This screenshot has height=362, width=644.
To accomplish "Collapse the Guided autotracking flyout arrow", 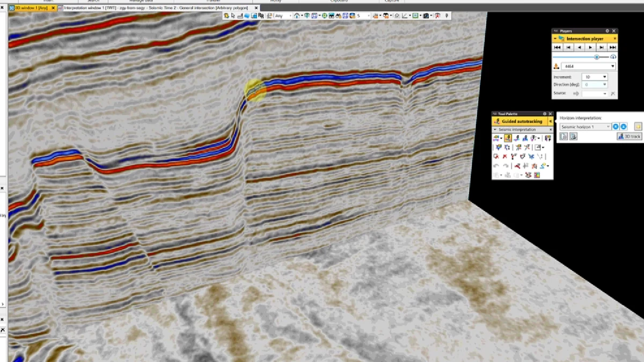I will [x=550, y=121].
